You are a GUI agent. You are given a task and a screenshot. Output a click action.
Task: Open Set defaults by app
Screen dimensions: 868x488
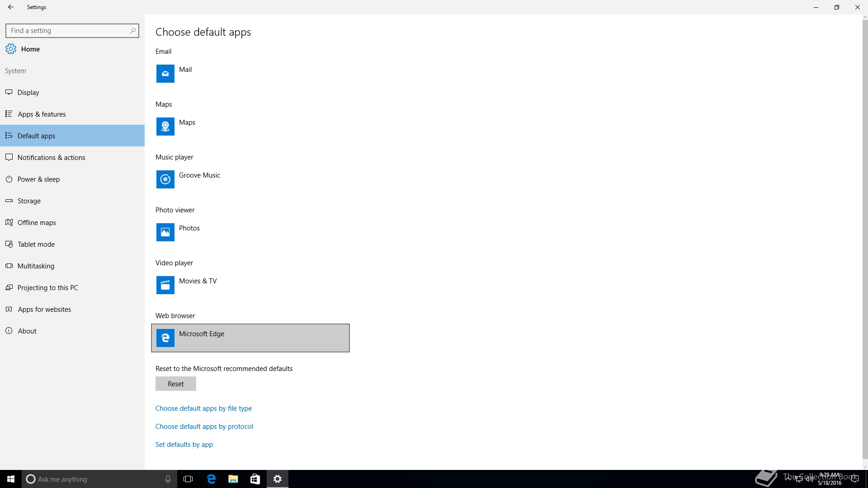184,445
